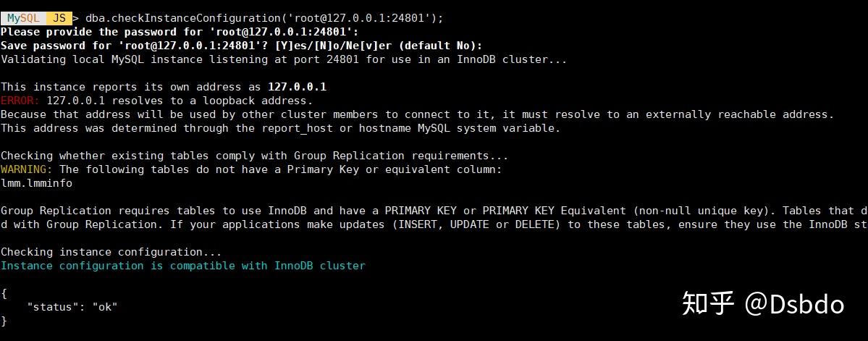Click the Group Replication requires tables paragraph
Image resolution: width=868 pixels, height=341 pixels.
point(434,217)
